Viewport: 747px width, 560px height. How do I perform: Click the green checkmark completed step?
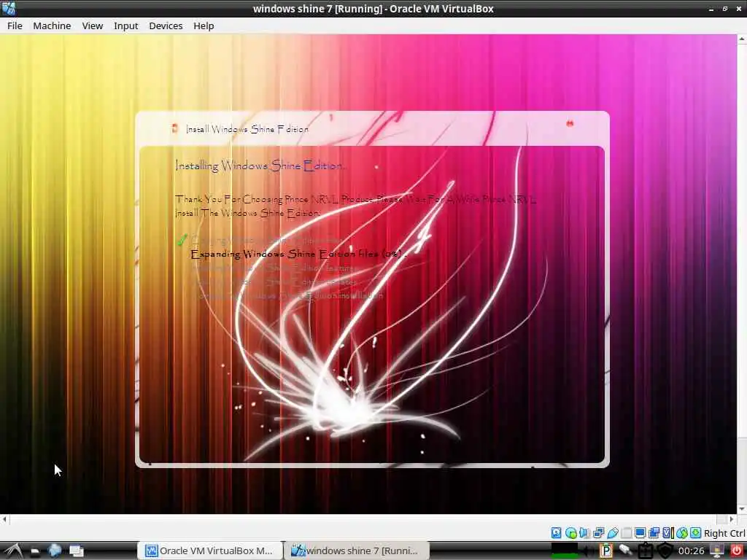[x=182, y=239]
